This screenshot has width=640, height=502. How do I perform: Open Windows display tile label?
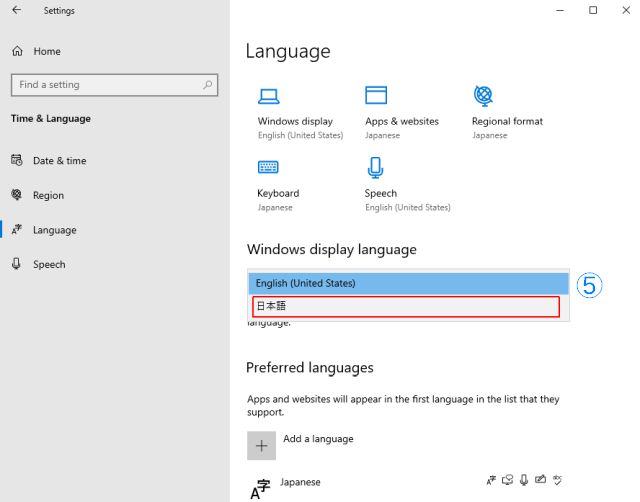pyautogui.click(x=295, y=121)
